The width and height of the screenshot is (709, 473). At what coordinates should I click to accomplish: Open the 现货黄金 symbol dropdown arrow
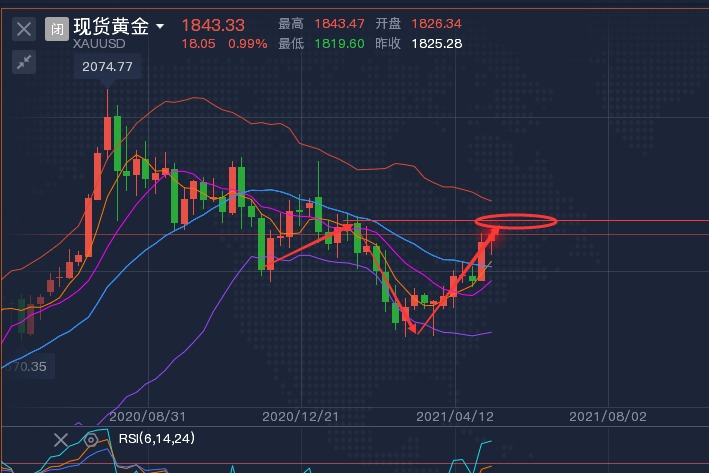160,26
